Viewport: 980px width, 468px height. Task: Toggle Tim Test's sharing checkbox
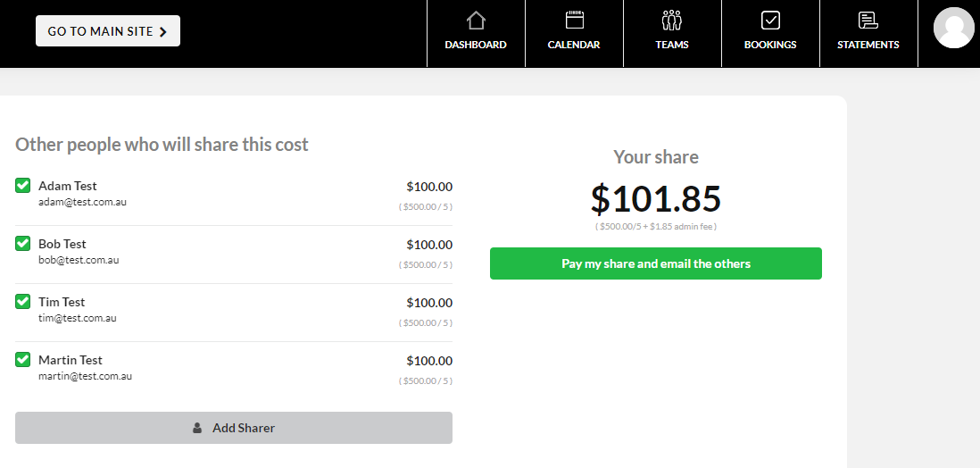[23, 302]
